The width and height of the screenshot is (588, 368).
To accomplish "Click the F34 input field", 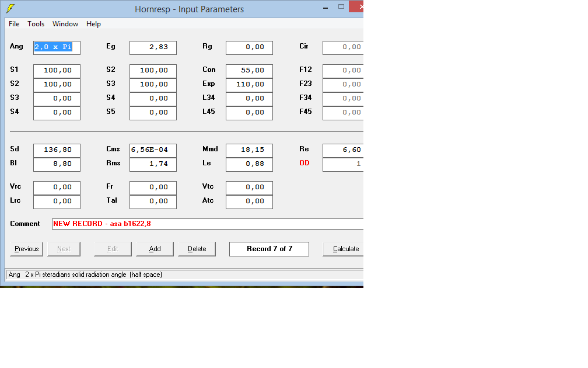I will 343,99.
